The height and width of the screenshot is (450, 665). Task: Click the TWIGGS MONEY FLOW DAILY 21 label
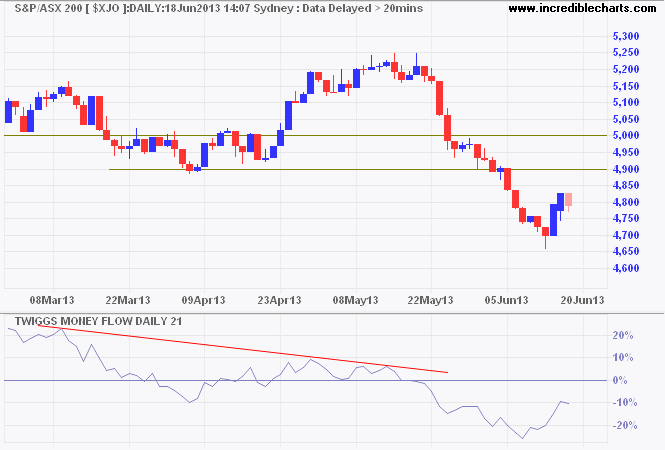click(x=98, y=321)
